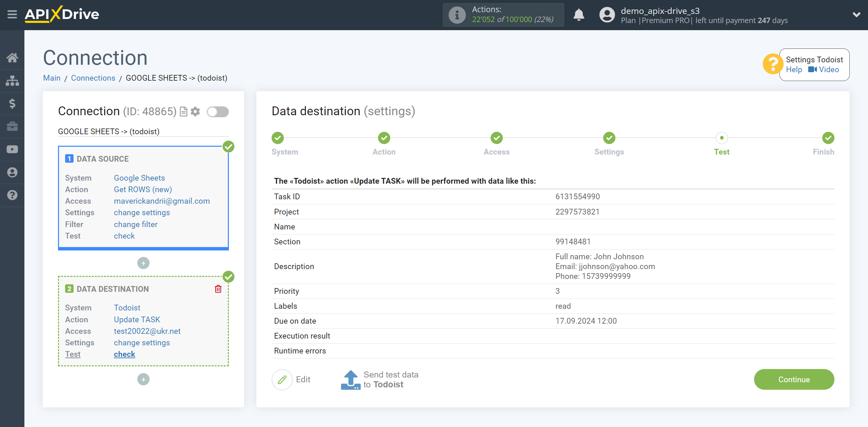Go to the Access step
Image resolution: width=868 pixels, height=427 pixels.
click(497, 138)
